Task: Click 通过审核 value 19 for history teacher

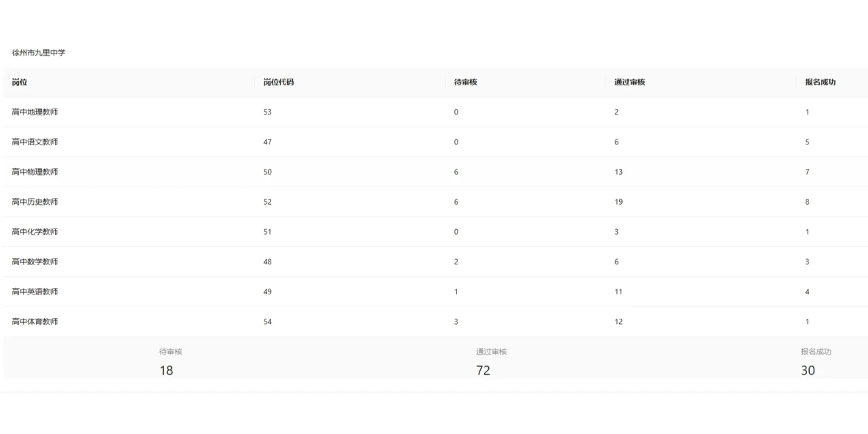Action: (618, 201)
